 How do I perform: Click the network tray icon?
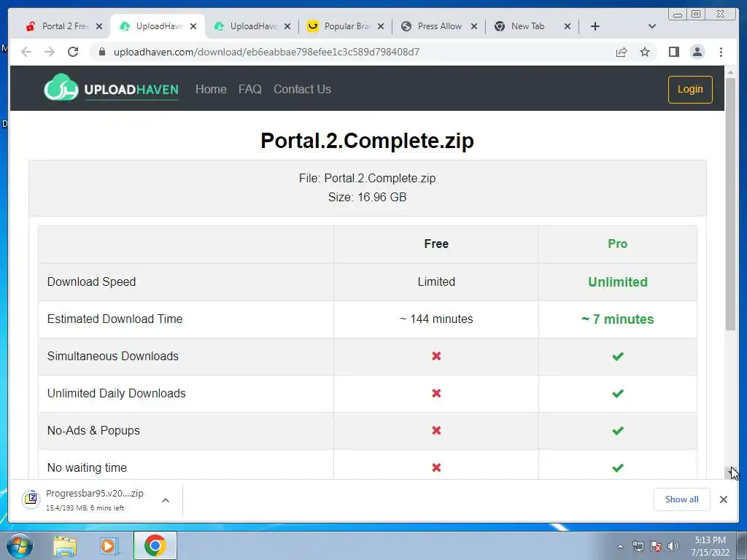(x=638, y=546)
